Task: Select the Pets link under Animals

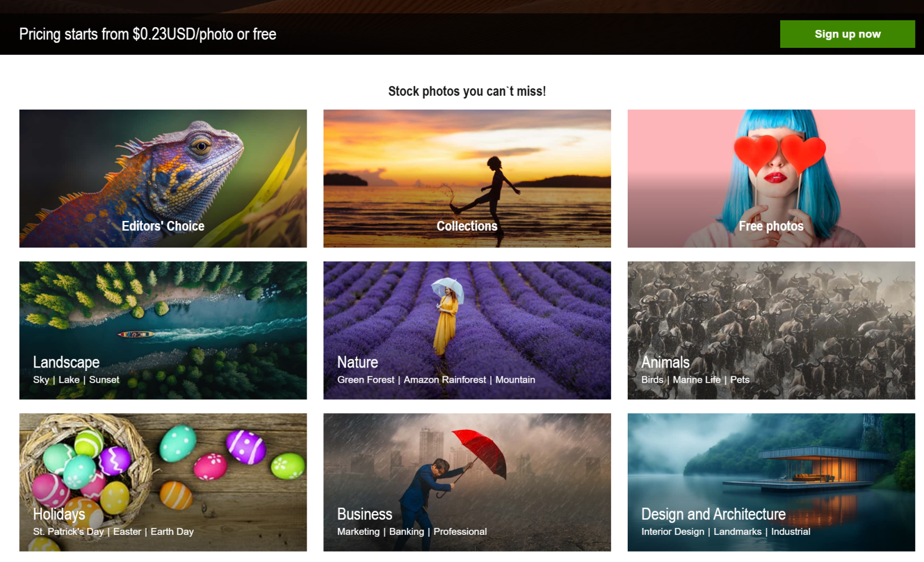Action: click(740, 380)
